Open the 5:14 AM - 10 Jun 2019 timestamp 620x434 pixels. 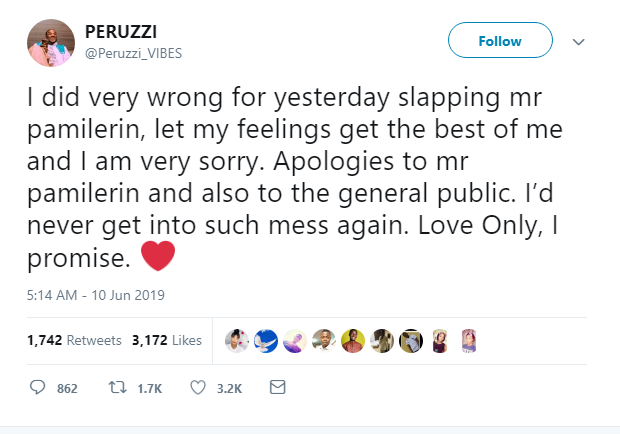click(96, 295)
